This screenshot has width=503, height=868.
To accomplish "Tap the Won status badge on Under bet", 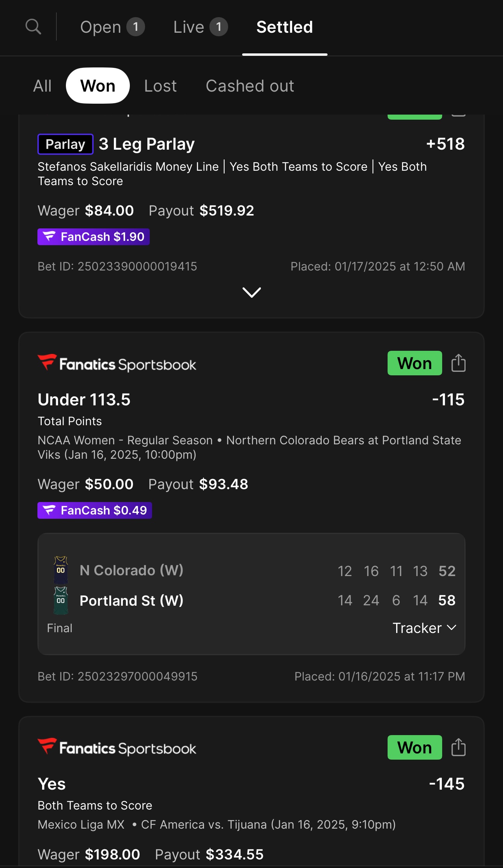I will tap(414, 363).
